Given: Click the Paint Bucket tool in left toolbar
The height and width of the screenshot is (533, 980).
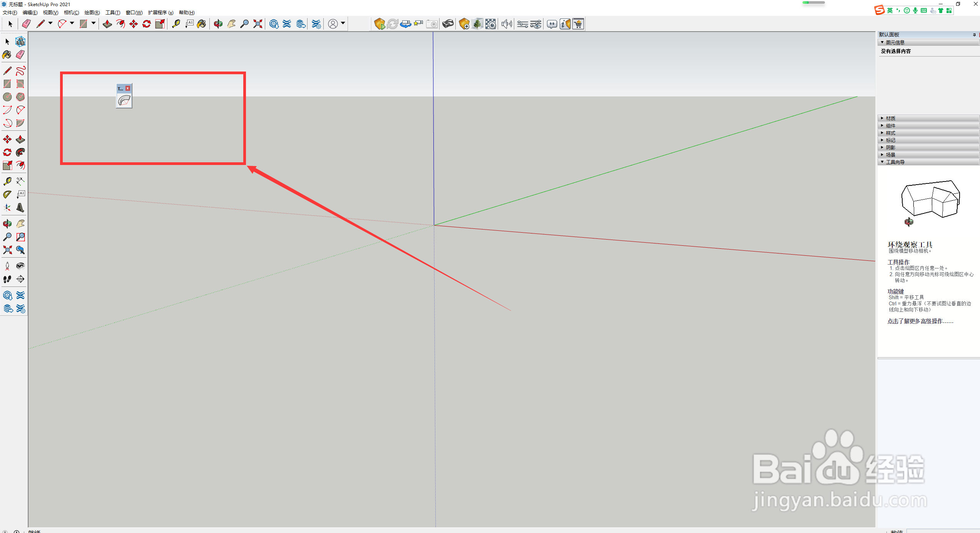Looking at the screenshot, I should (7, 55).
